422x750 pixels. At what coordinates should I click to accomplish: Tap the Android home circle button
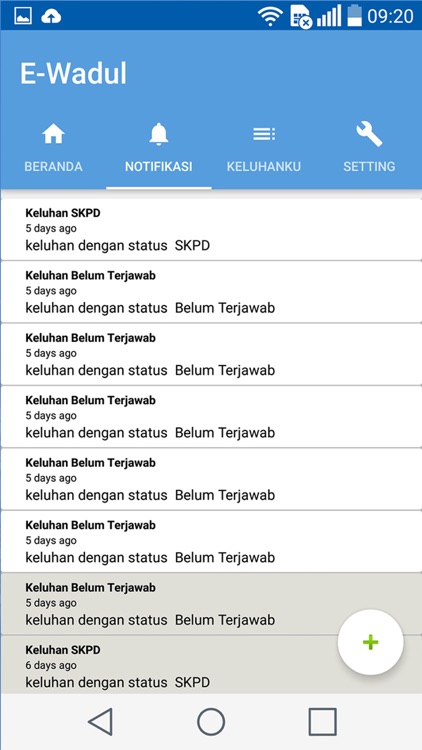click(211, 722)
